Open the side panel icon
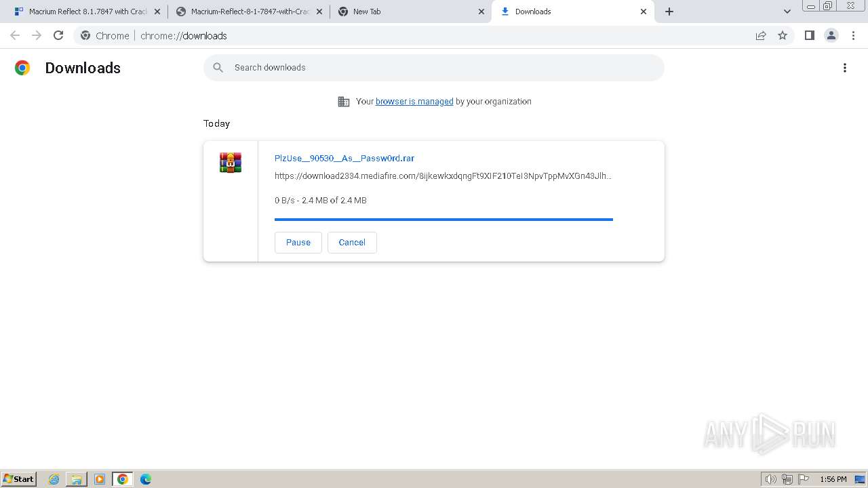This screenshot has height=488, width=868. coord(809,35)
